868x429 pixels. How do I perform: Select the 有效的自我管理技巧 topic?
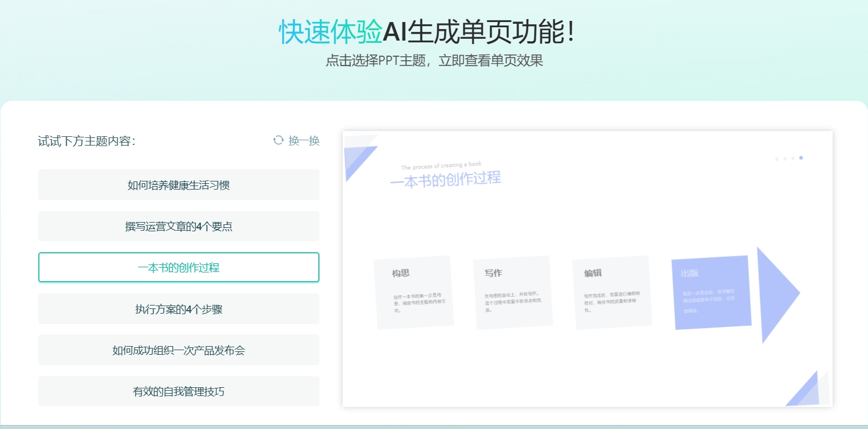[x=179, y=391]
